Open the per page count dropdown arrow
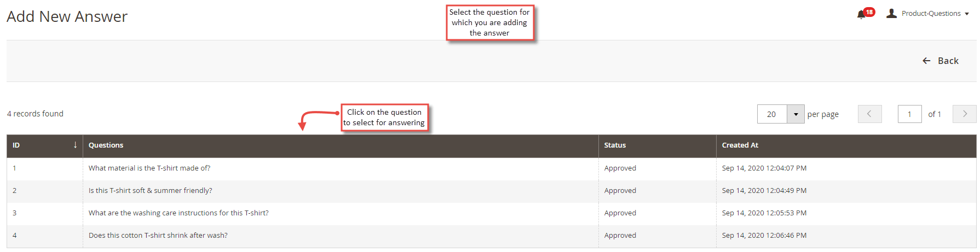The width and height of the screenshot is (980, 252). pyautogui.click(x=795, y=114)
